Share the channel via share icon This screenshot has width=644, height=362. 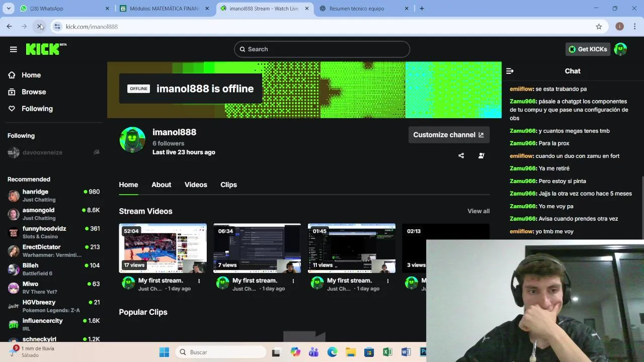coord(461,156)
